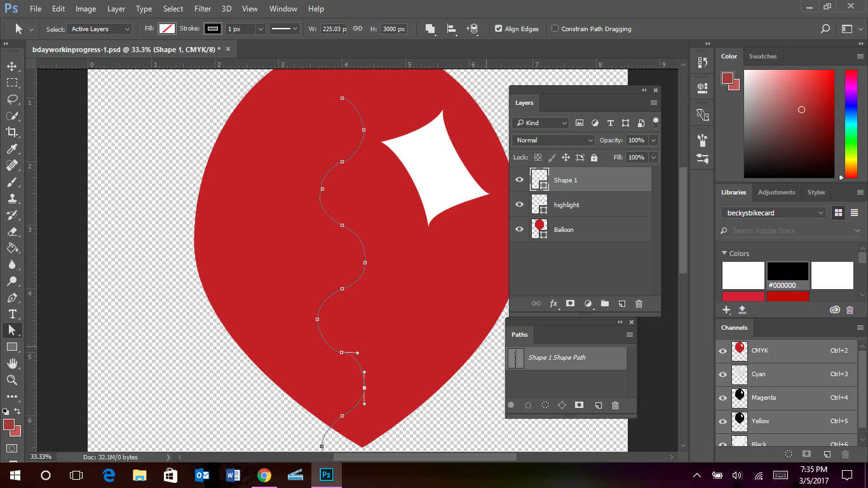The image size is (868, 488).
Task: Hide the Balloon layer
Action: (519, 229)
